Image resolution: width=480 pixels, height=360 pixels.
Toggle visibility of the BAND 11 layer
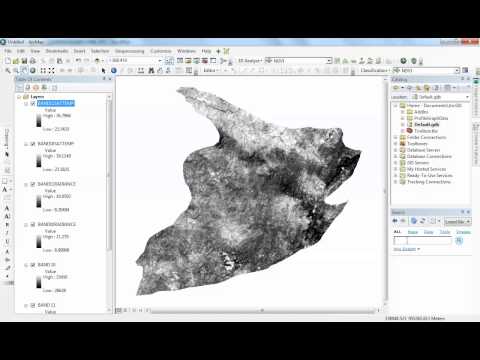33,305
